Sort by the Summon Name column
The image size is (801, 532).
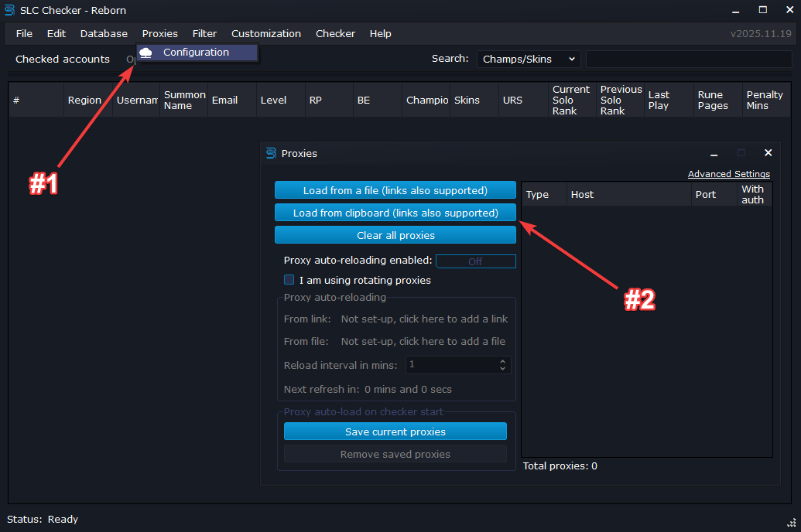point(184,100)
